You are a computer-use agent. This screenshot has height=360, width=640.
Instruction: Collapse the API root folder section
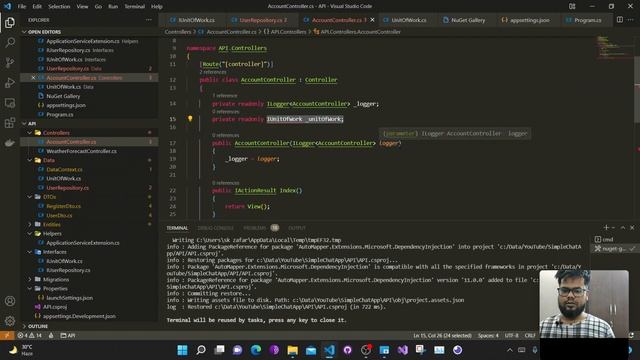click(x=24, y=123)
